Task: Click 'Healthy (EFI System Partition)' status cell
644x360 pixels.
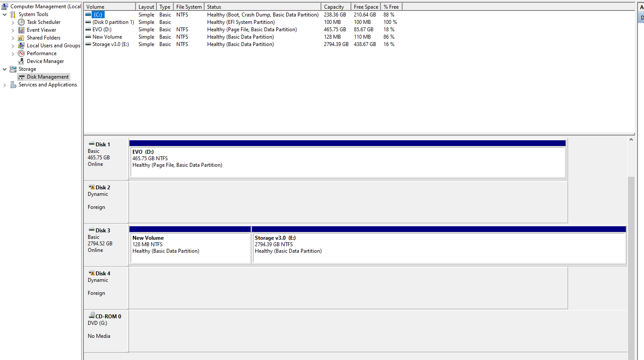Action: [x=241, y=22]
